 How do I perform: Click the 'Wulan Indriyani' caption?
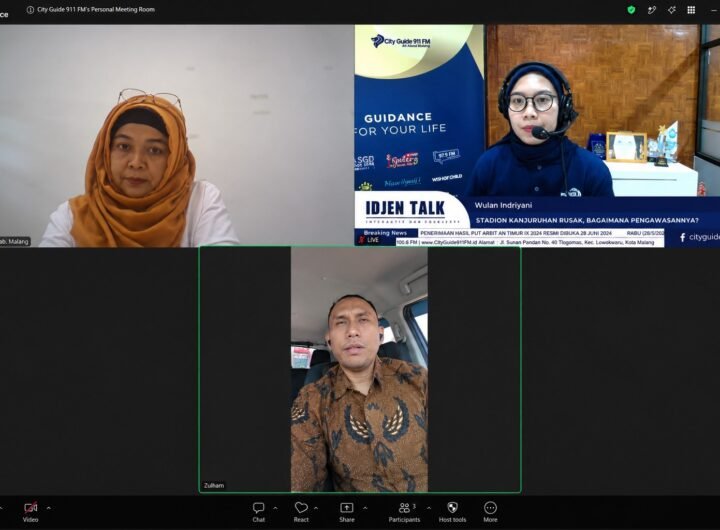click(x=503, y=205)
